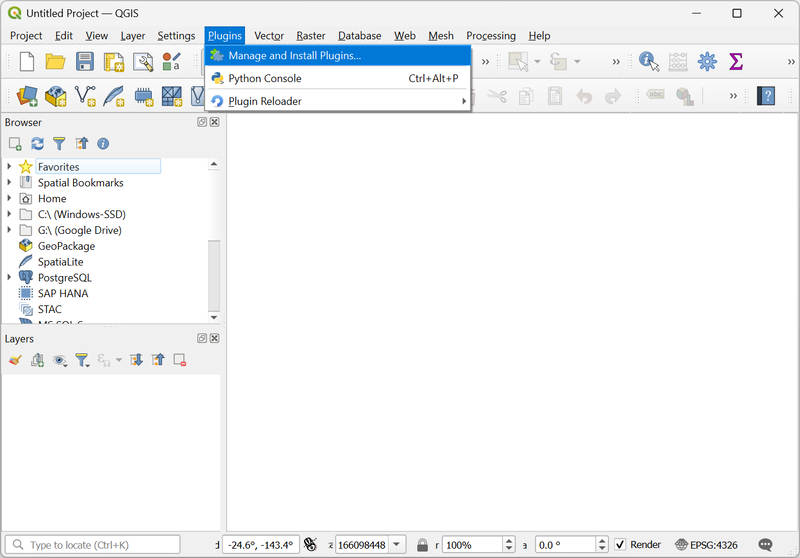Viewport: 800px width, 558px height.
Task: Click Filter Browser funnel icon
Action: point(59,144)
